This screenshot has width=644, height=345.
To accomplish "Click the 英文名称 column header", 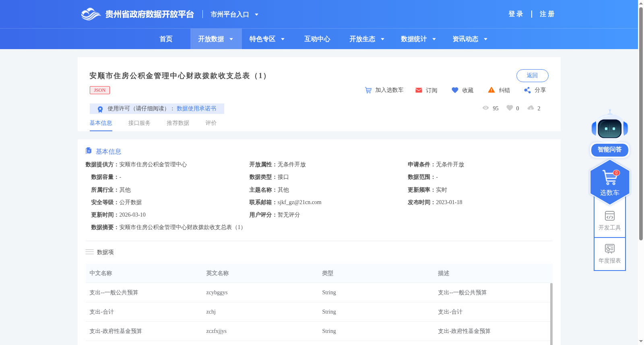I will coord(217,273).
